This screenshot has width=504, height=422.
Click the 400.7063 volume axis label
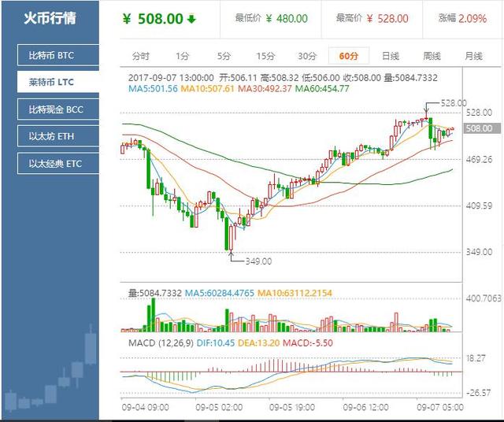(x=484, y=298)
